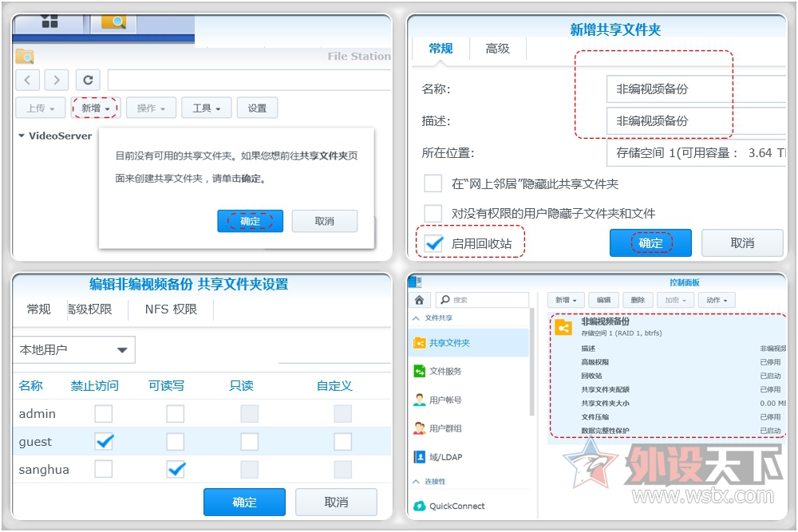Image resolution: width=798 pixels, height=532 pixels.
Task: Click the 设置 button in File Station
Action: (x=257, y=108)
